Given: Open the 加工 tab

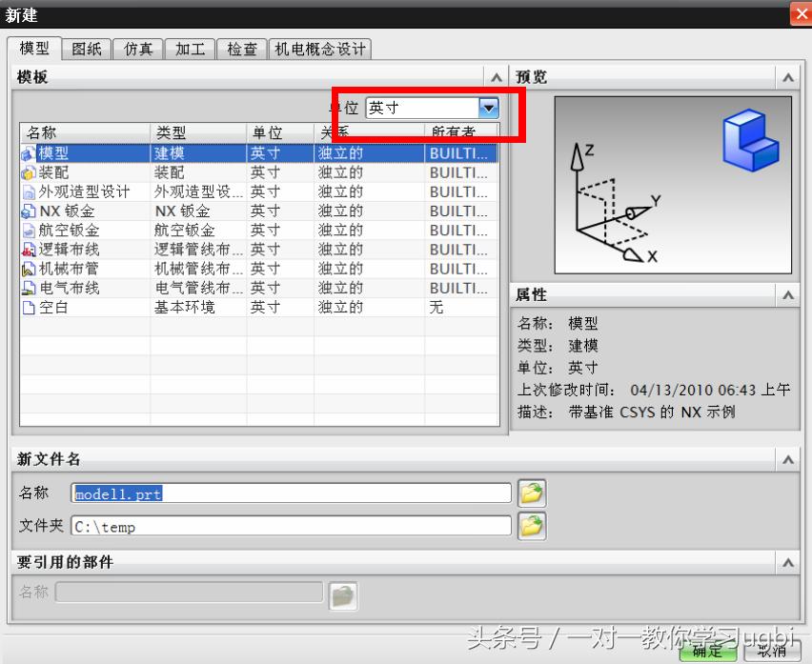Looking at the screenshot, I should click(190, 49).
